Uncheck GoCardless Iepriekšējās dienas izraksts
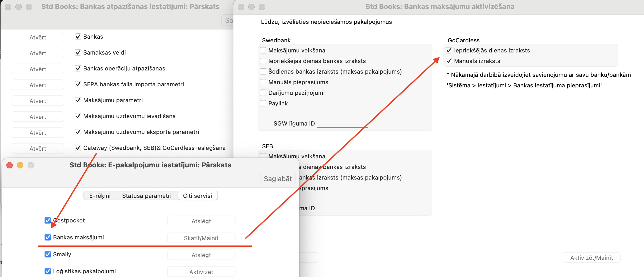 tap(449, 50)
